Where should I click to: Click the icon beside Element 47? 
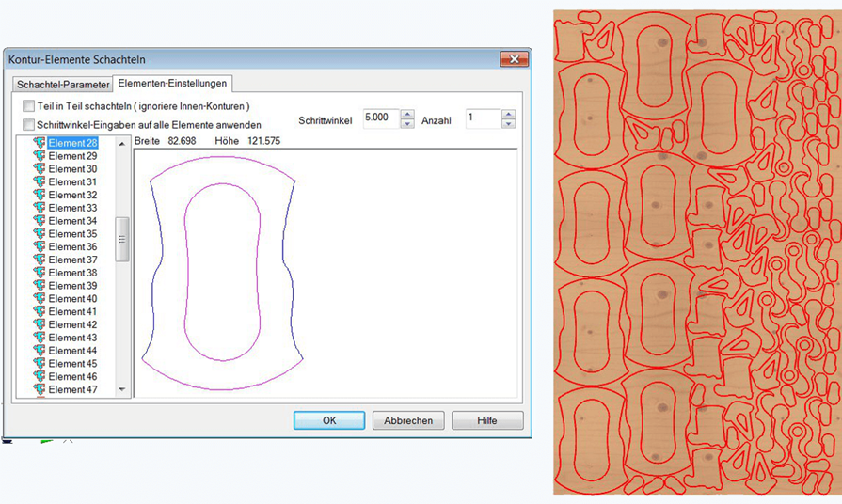(x=40, y=389)
